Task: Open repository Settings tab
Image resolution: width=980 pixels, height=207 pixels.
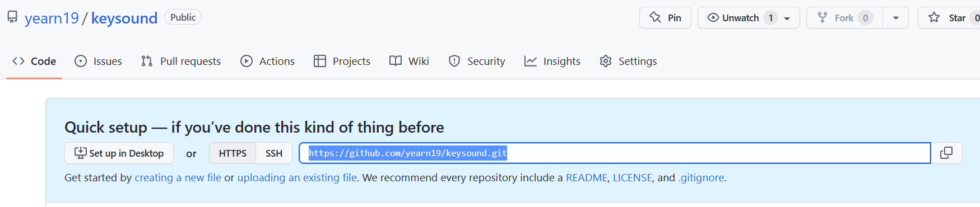Action: (628, 61)
